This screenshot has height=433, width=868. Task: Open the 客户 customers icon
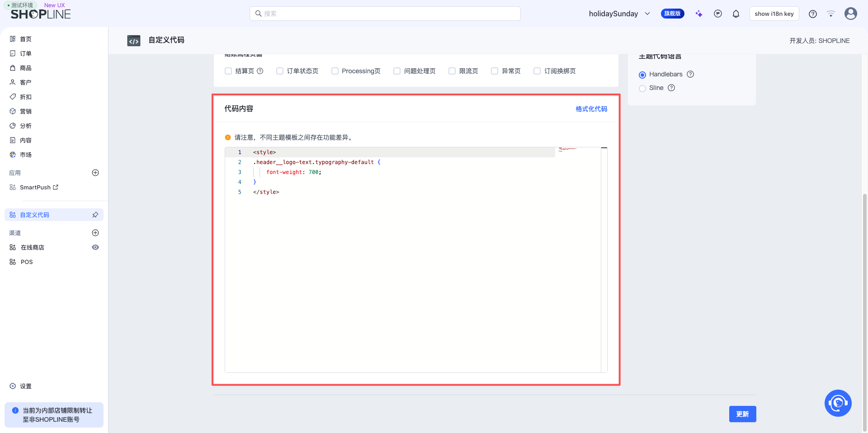pyautogui.click(x=13, y=82)
